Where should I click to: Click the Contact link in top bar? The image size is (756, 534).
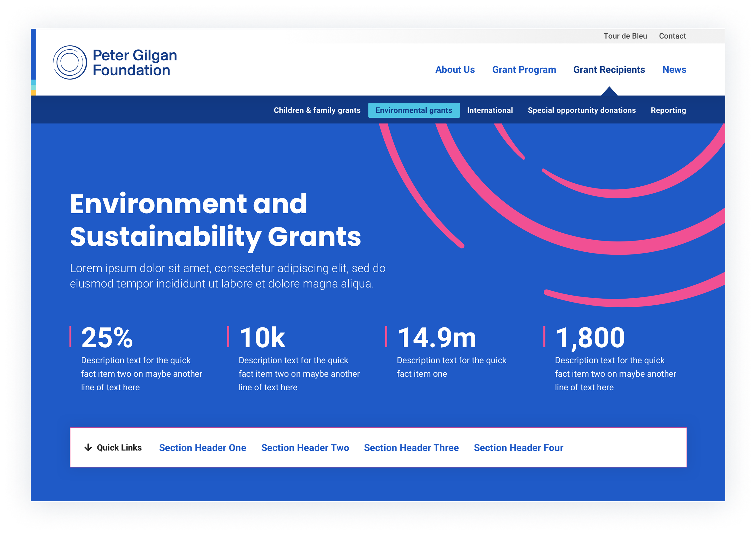(672, 36)
